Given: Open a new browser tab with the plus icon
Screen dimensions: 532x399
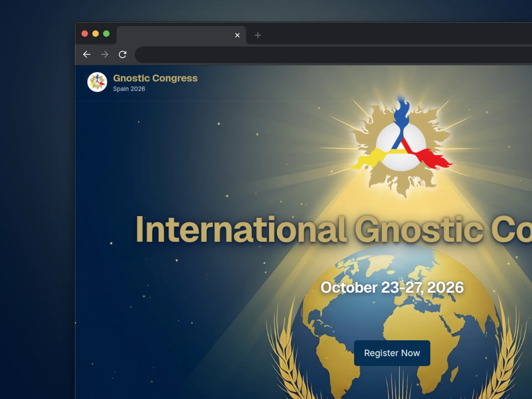Looking at the screenshot, I should 257,35.
